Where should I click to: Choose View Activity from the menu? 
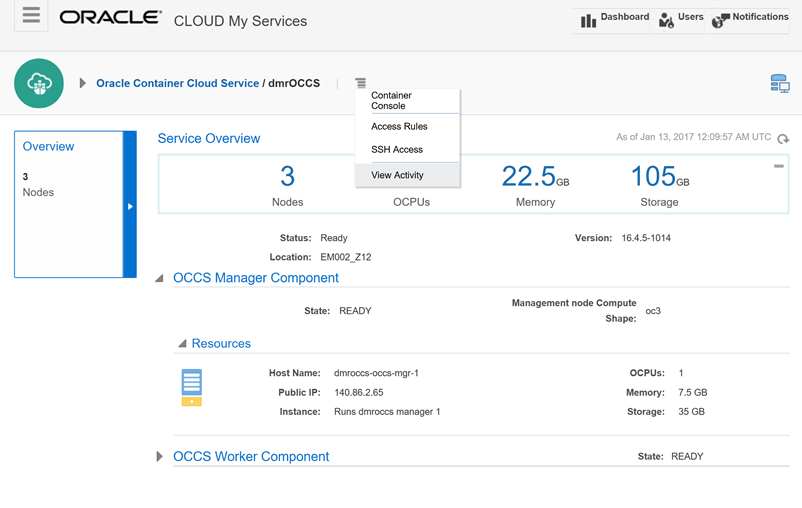397,175
